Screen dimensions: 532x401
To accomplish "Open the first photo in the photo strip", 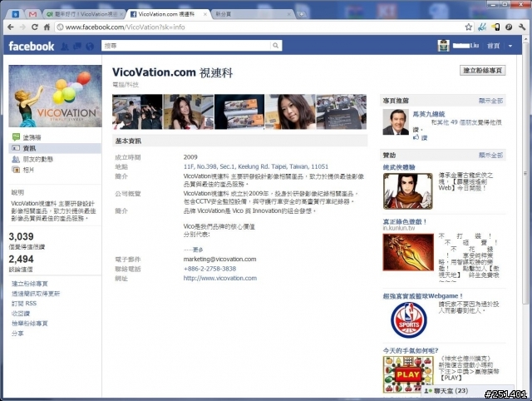I will click(137, 111).
